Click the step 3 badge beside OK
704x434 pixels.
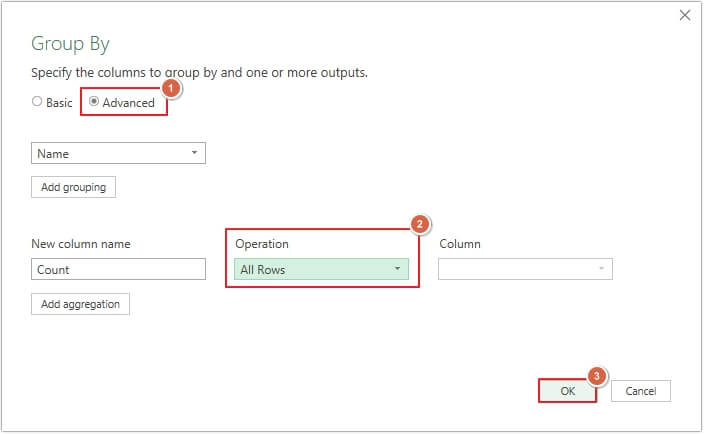pos(597,377)
